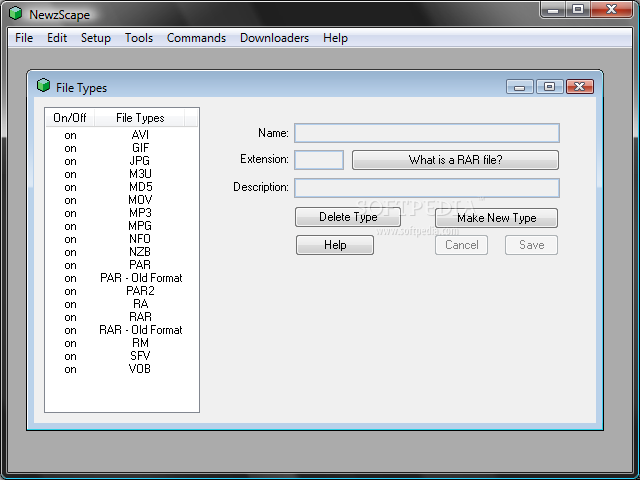Select the VOB file type
The width and height of the screenshot is (640, 480).
[140, 369]
